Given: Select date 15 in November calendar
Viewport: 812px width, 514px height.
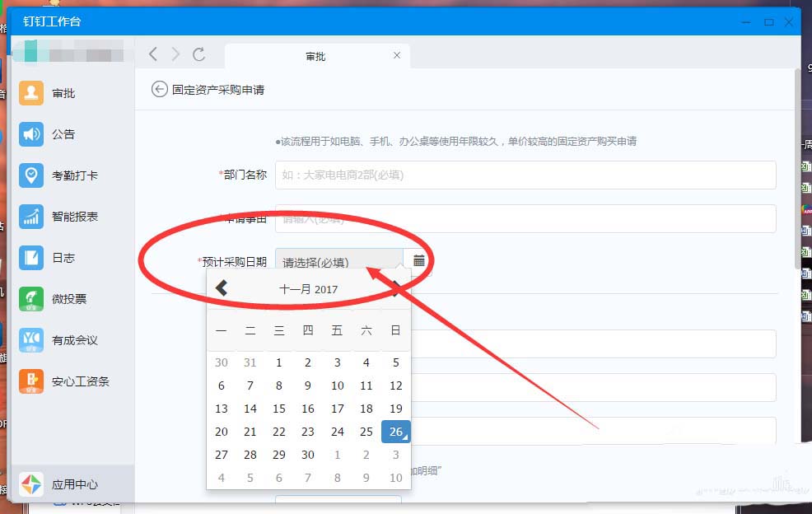Looking at the screenshot, I should (x=279, y=409).
